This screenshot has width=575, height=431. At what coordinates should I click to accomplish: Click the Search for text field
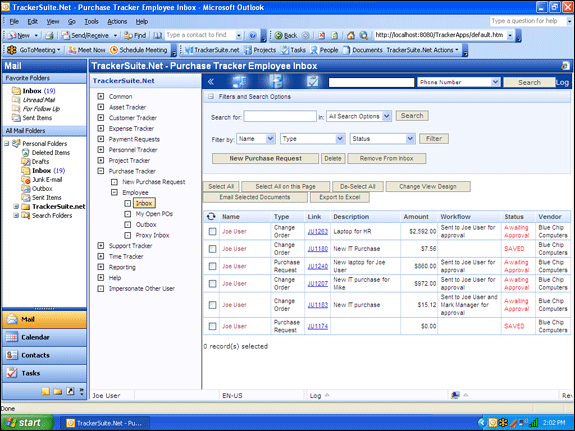[x=280, y=116]
